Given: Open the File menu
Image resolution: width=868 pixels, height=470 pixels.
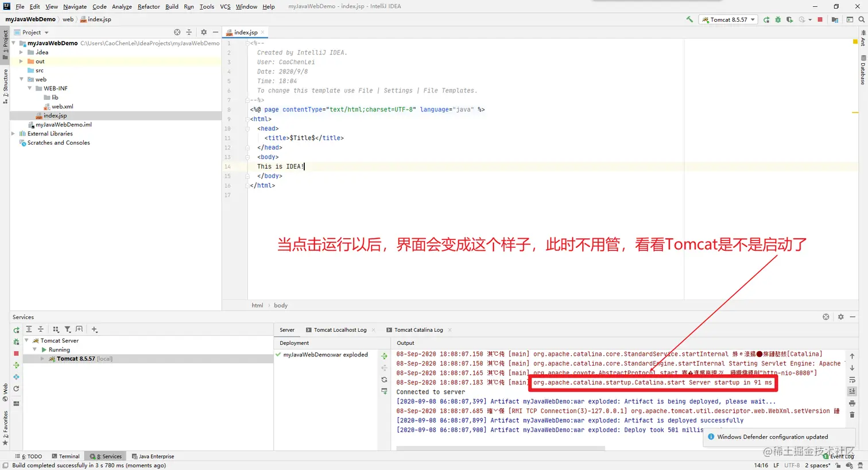Looking at the screenshot, I should pos(20,6).
